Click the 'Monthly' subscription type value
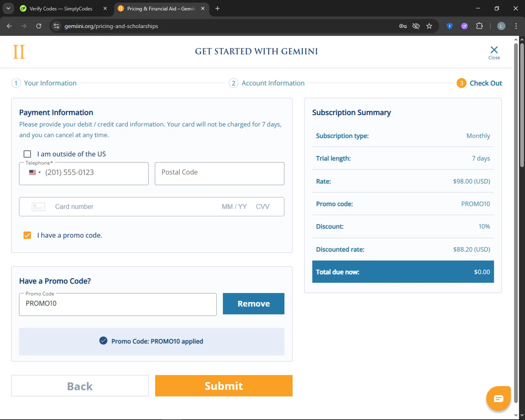This screenshot has width=525, height=420. tap(478, 136)
